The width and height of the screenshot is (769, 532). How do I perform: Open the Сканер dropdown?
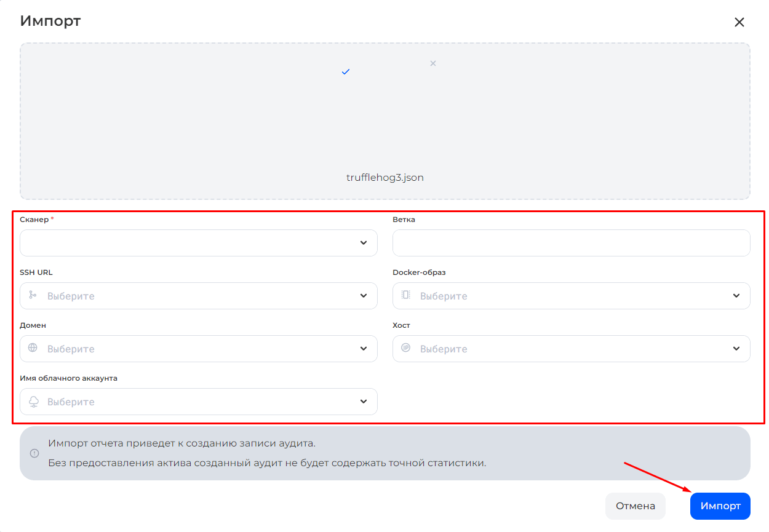tap(363, 243)
